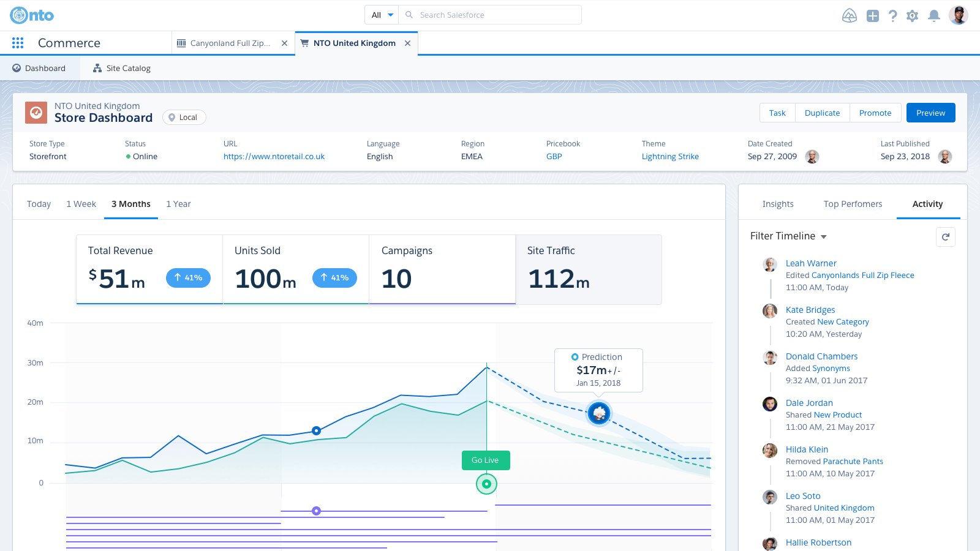Click the user profile avatar
980x551 pixels.
(958, 15)
